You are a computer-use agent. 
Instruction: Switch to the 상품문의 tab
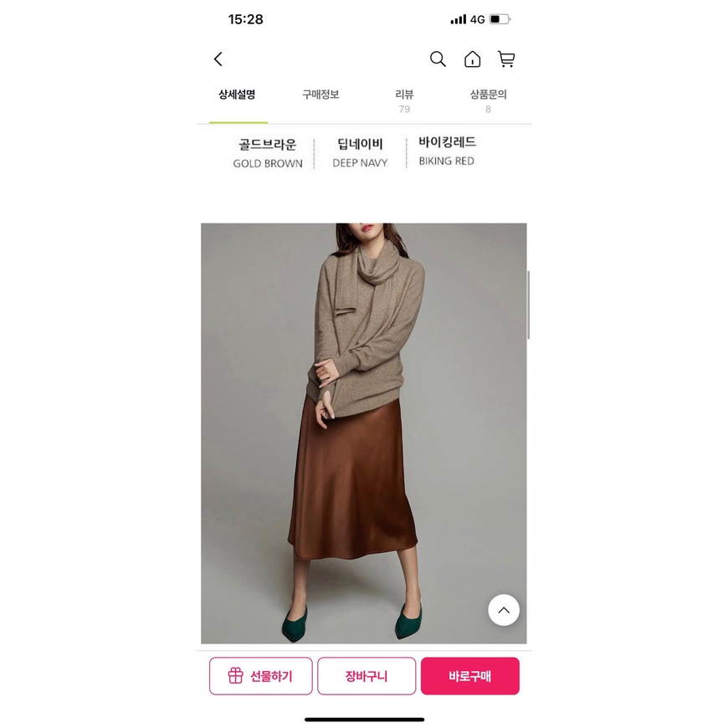(488, 100)
